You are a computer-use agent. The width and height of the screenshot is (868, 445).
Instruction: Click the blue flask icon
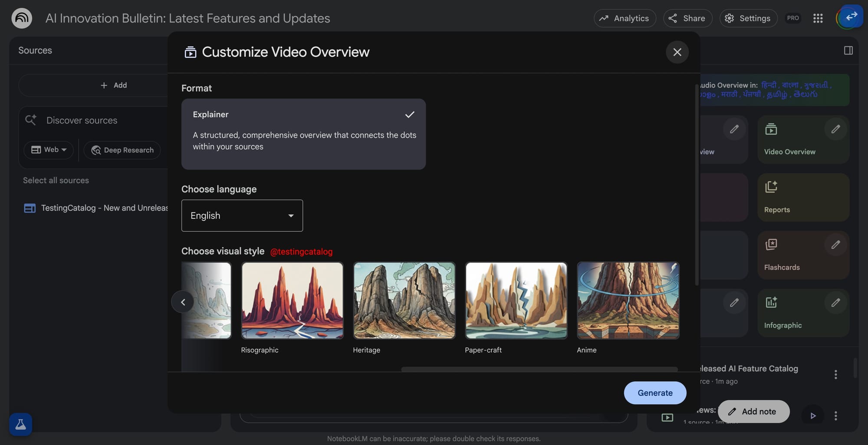tap(20, 424)
